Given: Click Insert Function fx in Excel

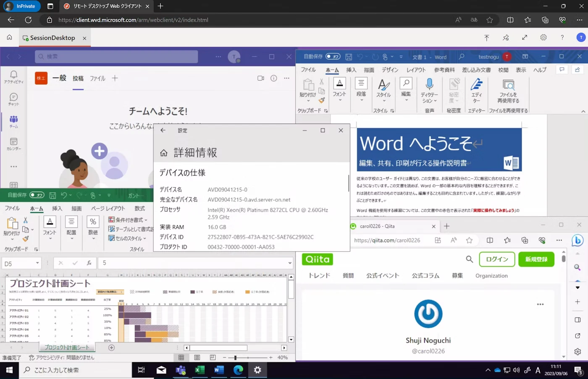Looking at the screenshot, I should 89,263.
